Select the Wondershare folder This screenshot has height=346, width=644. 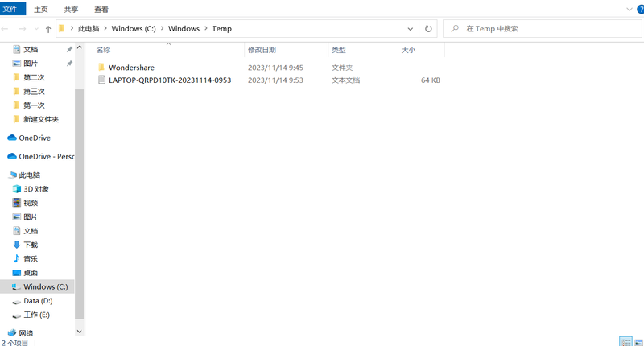click(x=131, y=68)
